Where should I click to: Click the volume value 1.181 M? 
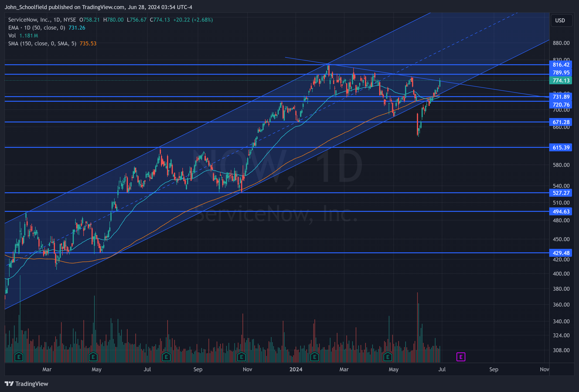[x=29, y=36]
